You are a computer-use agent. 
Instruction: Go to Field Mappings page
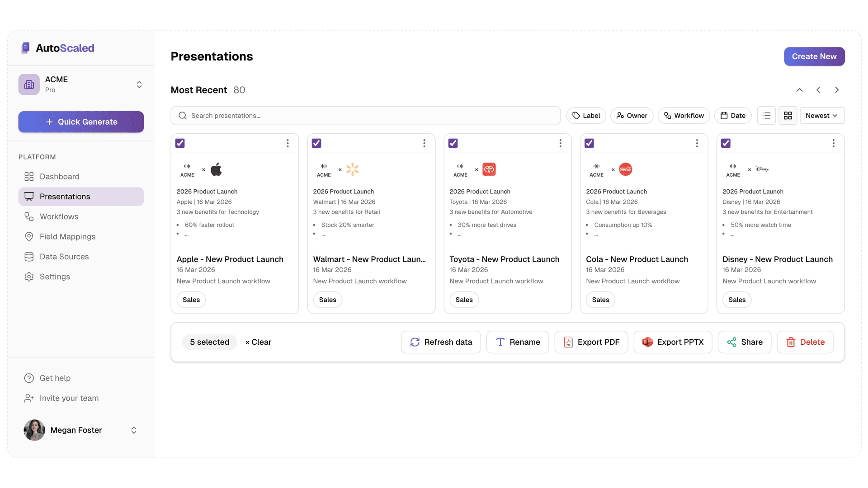67,237
